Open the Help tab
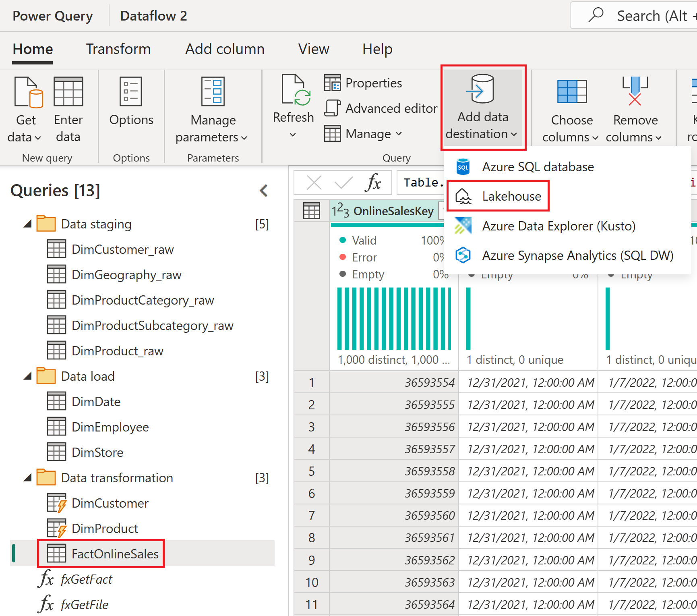Viewport: 697px width, 616px height. [377, 49]
